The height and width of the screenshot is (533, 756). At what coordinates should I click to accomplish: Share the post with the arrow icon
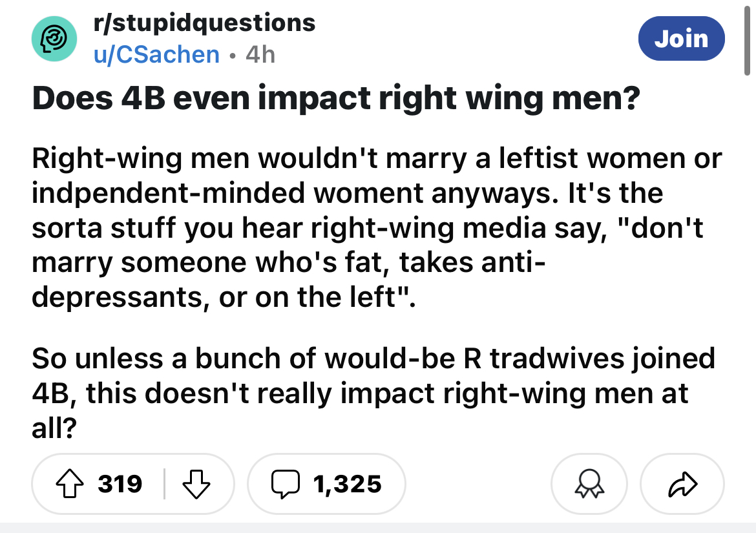click(682, 483)
